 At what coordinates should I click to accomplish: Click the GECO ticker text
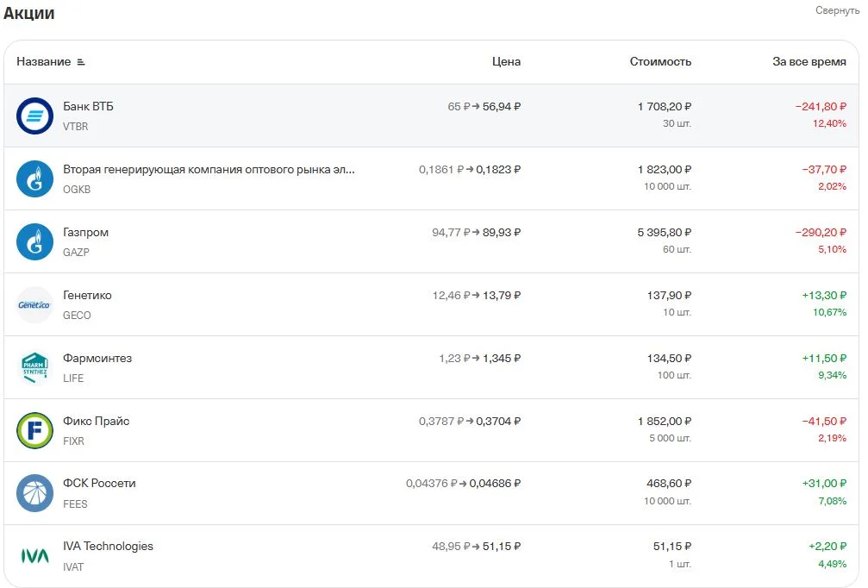[77, 315]
